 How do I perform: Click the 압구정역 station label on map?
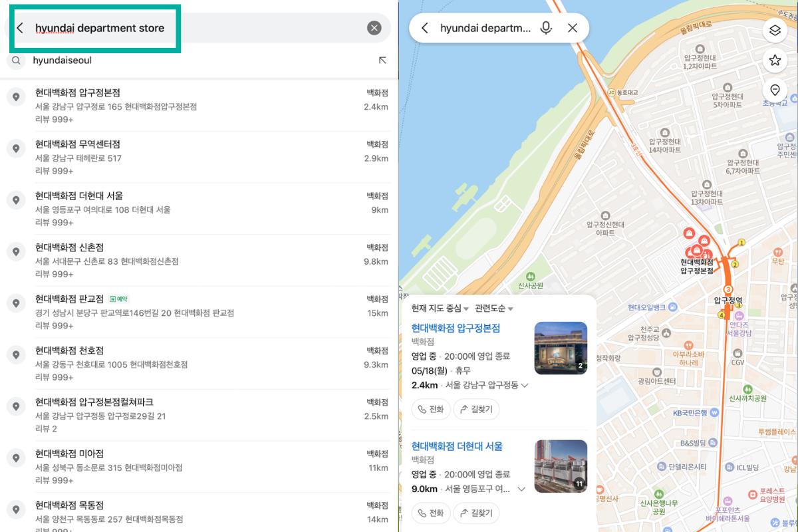pos(728,301)
